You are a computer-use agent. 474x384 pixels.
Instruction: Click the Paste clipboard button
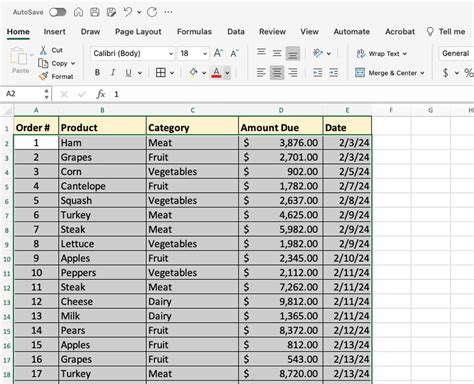coord(20,60)
